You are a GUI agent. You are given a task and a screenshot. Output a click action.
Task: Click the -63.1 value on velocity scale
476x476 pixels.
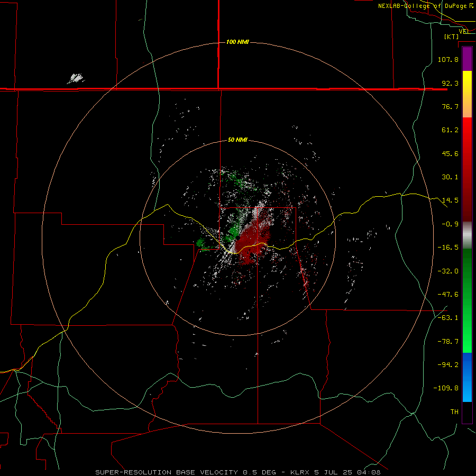(448, 318)
